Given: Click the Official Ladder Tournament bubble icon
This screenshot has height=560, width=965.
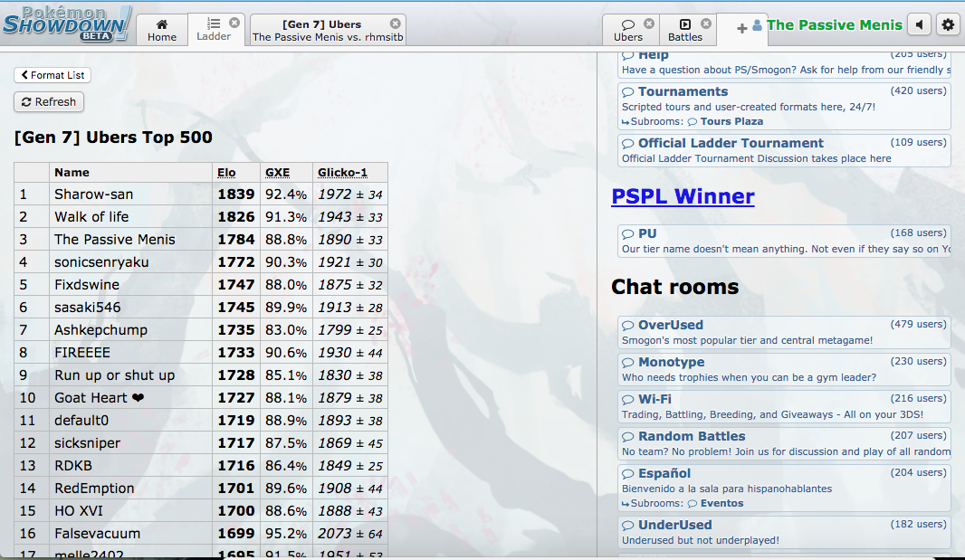Looking at the screenshot, I should click(x=627, y=144).
